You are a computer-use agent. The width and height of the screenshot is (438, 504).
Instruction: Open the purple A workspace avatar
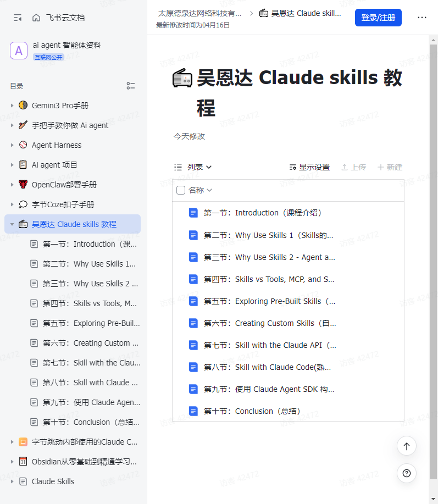(x=19, y=51)
